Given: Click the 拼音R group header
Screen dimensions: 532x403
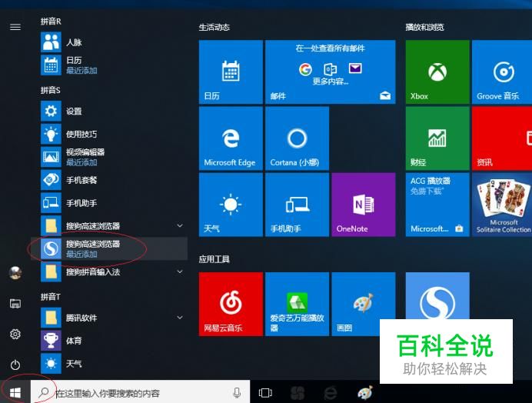Looking at the screenshot, I should [x=51, y=22].
